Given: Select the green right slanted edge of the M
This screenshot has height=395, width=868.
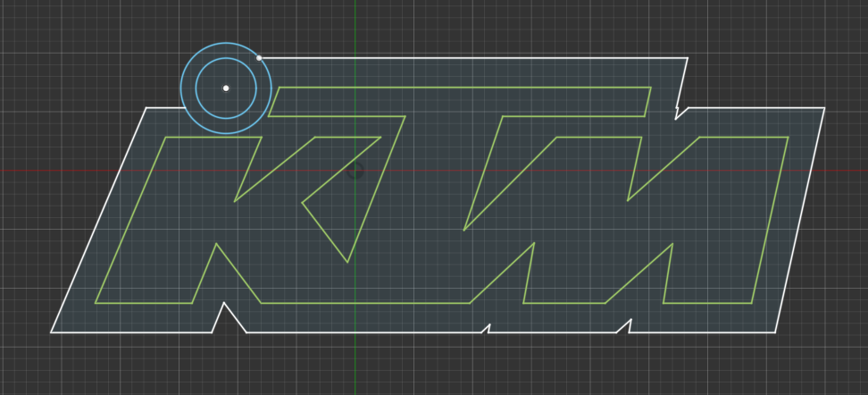Looking at the screenshot, I should pos(770,220).
